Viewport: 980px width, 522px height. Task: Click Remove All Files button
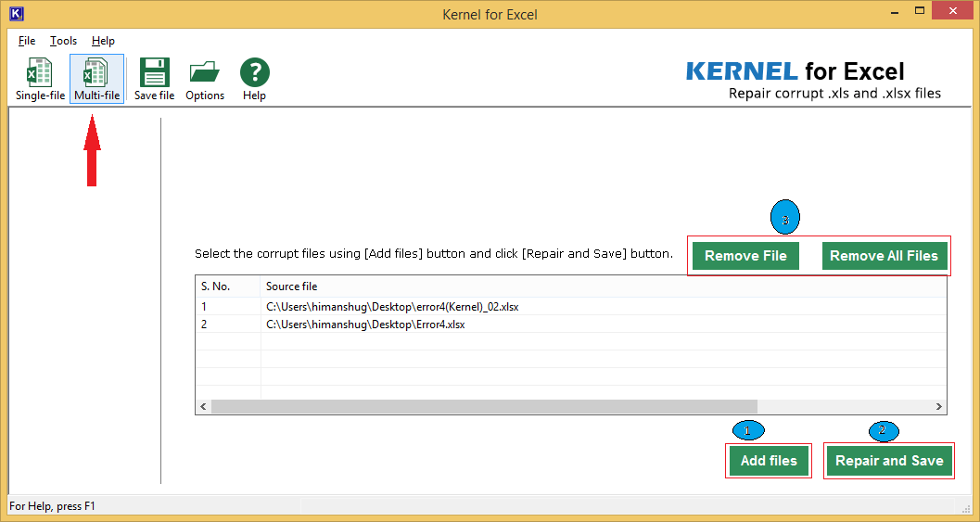click(x=885, y=256)
